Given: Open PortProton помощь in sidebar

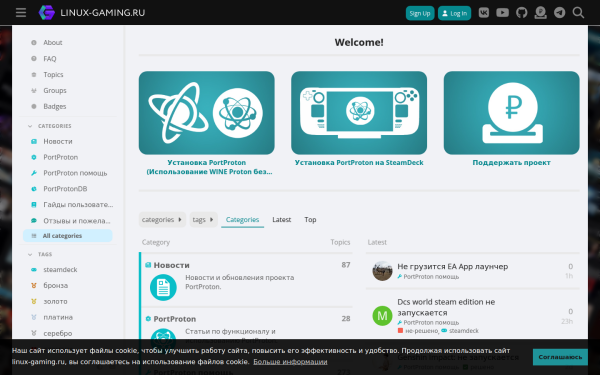Looking at the screenshot, I should click(75, 173).
